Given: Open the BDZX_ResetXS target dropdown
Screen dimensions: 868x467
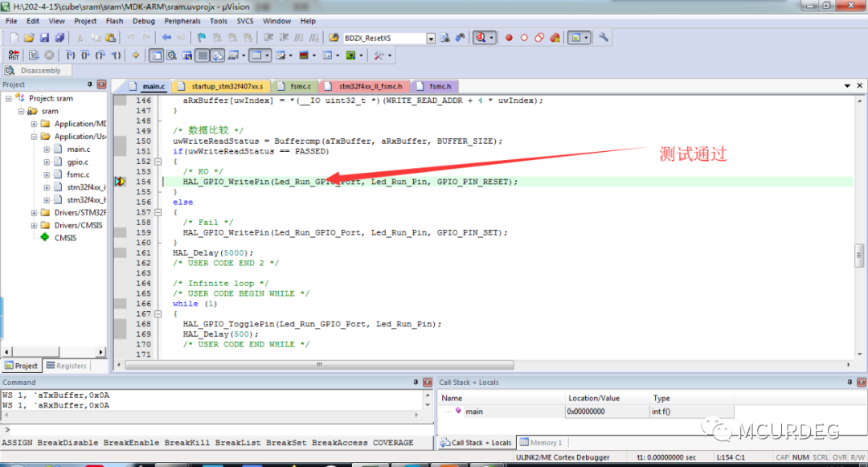Looking at the screenshot, I should tap(430, 39).
